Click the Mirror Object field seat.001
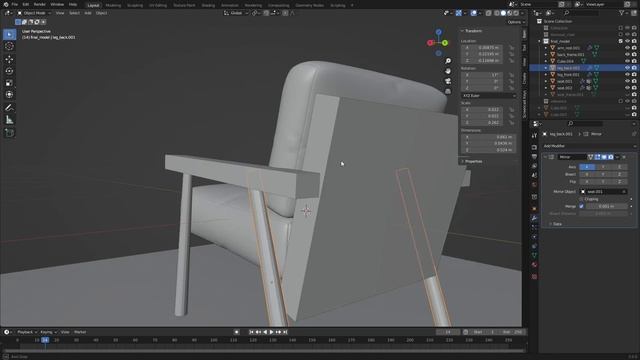The image size is (640, 360). coord(603,191)
